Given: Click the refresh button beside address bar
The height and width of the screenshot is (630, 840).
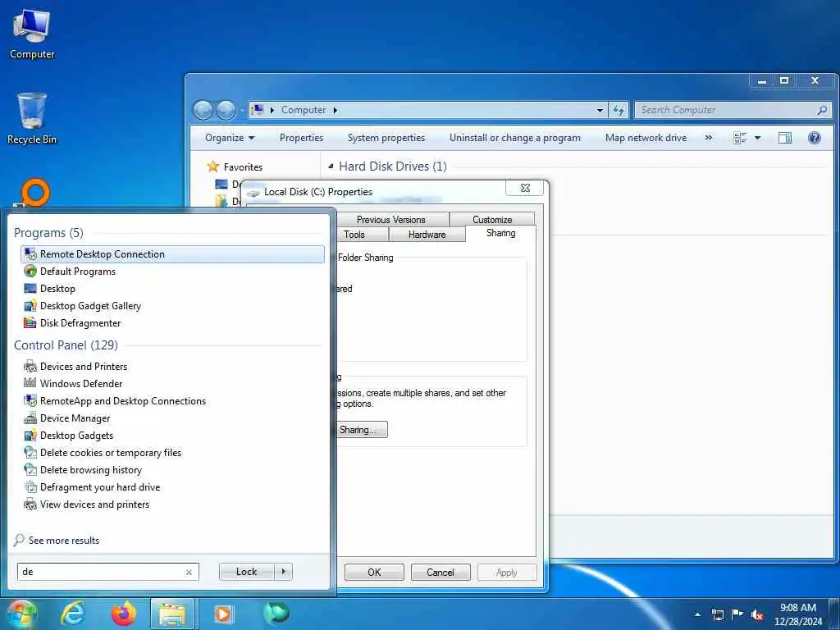Looking at the screenshot, I should pyautogui.click(x=619, y=110).
